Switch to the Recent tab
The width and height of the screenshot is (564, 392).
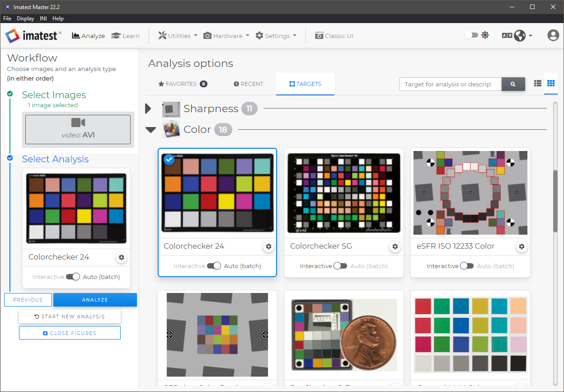tap(248, 84)
